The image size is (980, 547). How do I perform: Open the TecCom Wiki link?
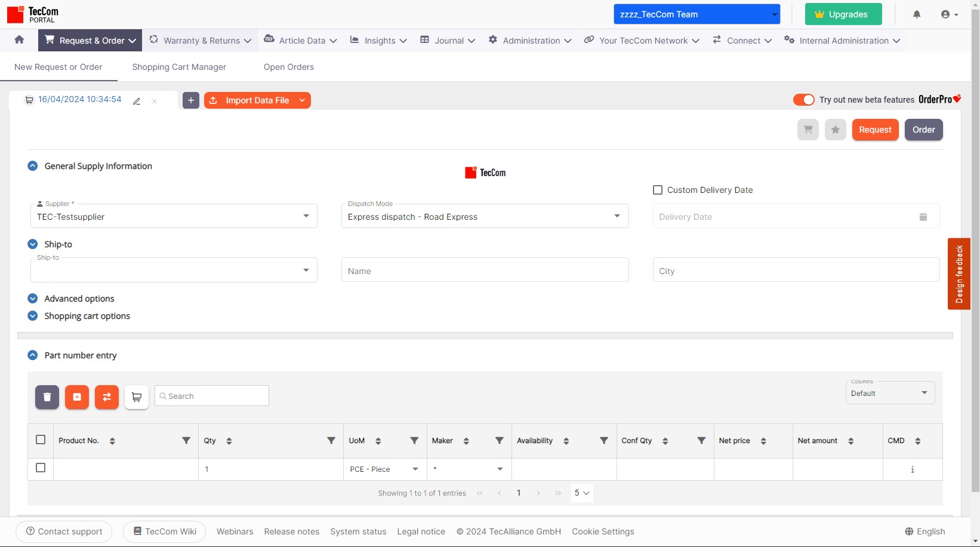pos(164,531)
